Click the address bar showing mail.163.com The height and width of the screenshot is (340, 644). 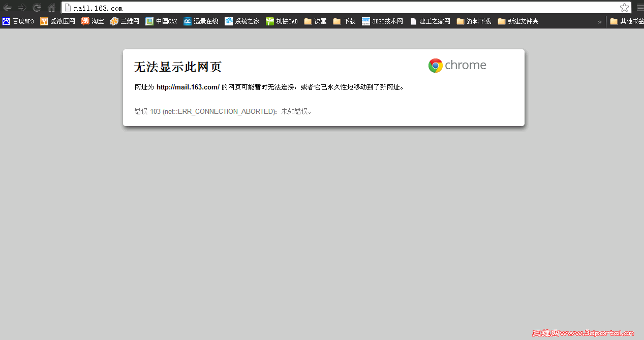[346, 8]
